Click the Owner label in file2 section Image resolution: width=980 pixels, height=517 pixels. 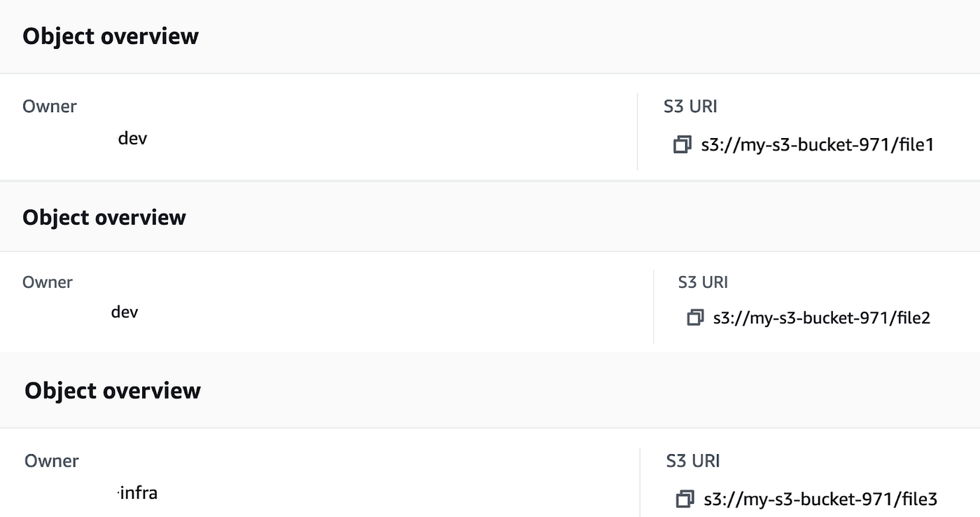coord(48,282)
